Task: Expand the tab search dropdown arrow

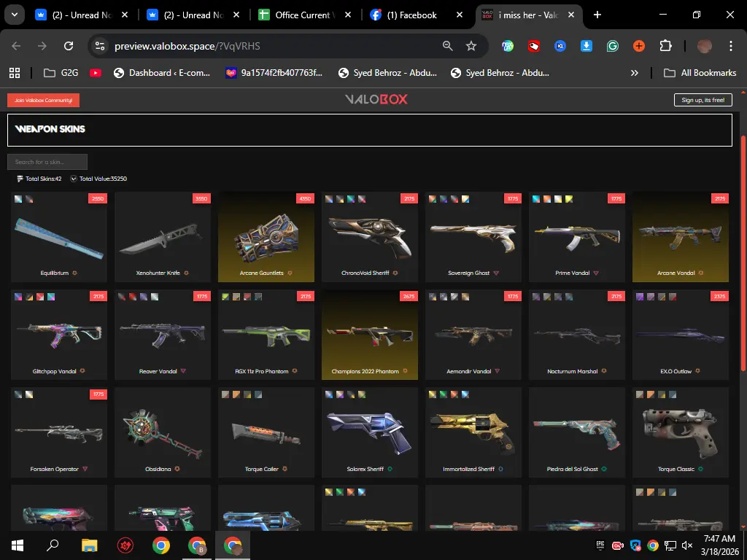Action: click(15, 15)
